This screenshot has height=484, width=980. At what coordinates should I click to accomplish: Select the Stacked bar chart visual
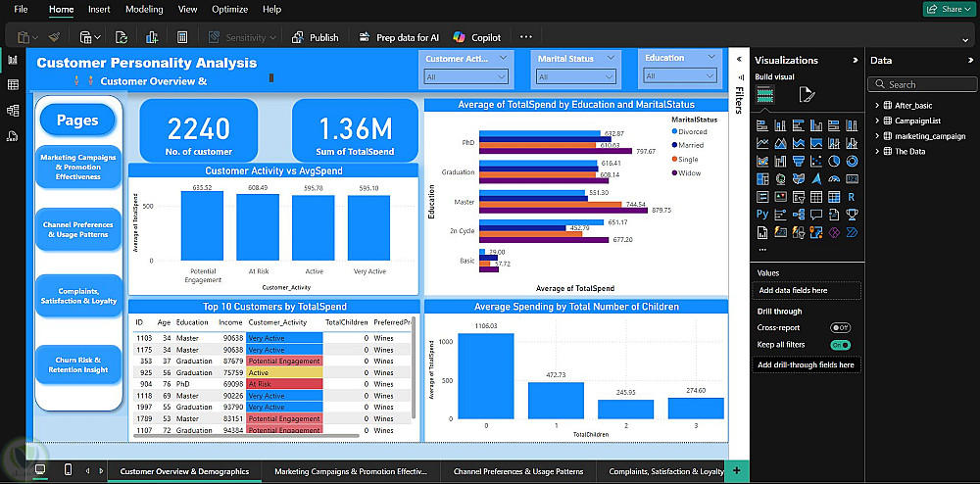[761, 125]
